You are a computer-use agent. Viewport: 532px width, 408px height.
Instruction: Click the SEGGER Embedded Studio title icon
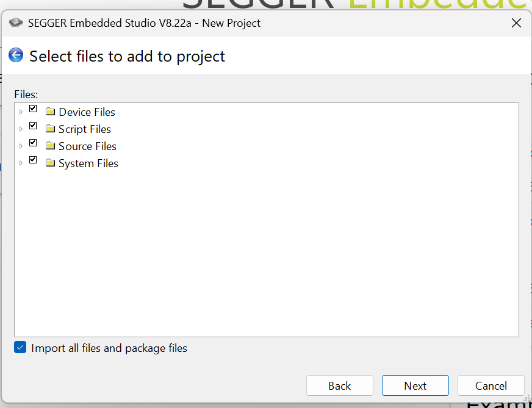[x=16, y=23]
